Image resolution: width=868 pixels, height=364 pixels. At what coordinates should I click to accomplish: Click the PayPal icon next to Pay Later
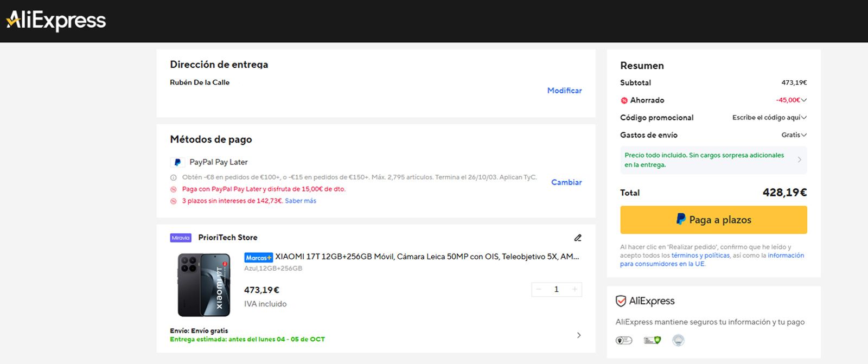[177, 162]
